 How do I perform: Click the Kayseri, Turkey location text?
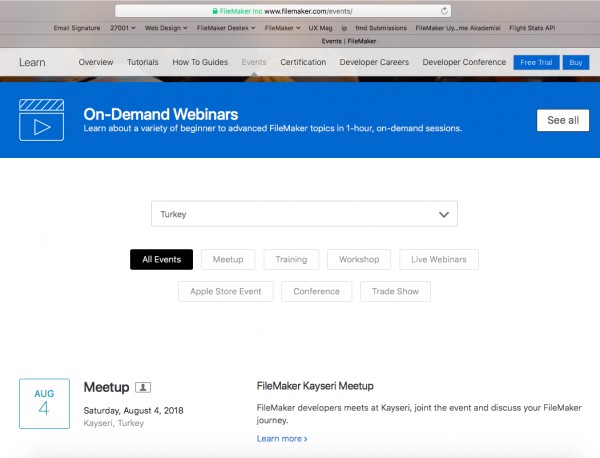pos(114,423)
